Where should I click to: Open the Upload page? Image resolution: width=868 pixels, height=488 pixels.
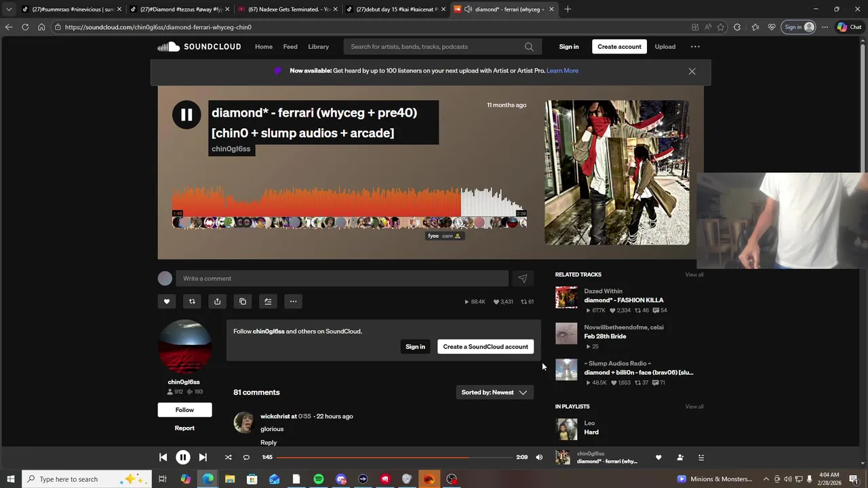tap(665, 47)
